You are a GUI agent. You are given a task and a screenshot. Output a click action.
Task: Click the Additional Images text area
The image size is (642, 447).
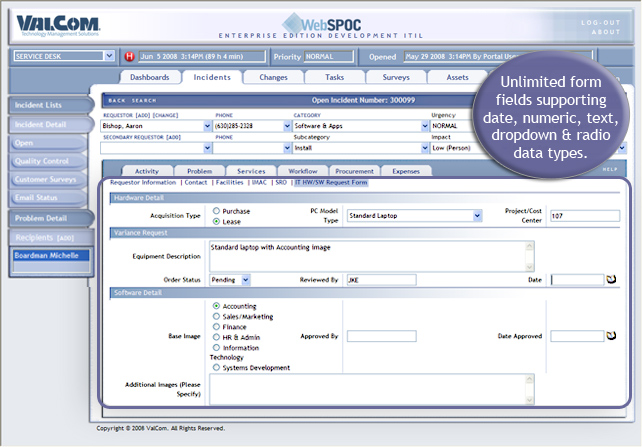(x=372, y=389)
